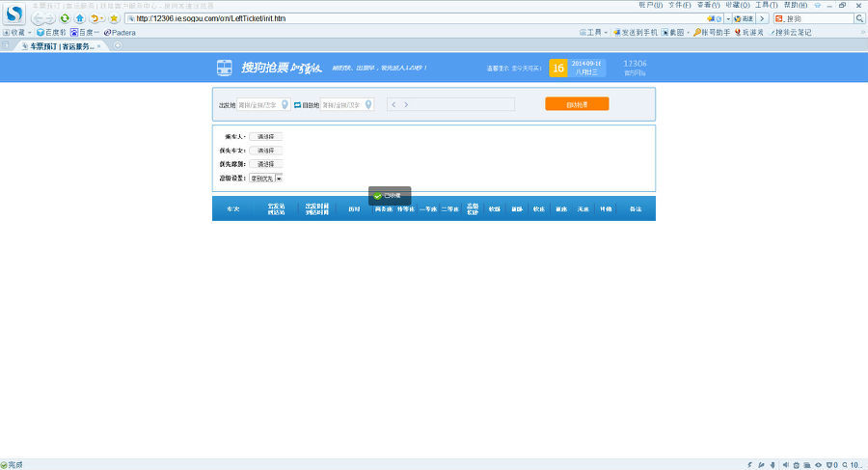Open the 乘车人 passenger selector
The image size is (868, 470).
pyautogui.click(x=265, y=136)
